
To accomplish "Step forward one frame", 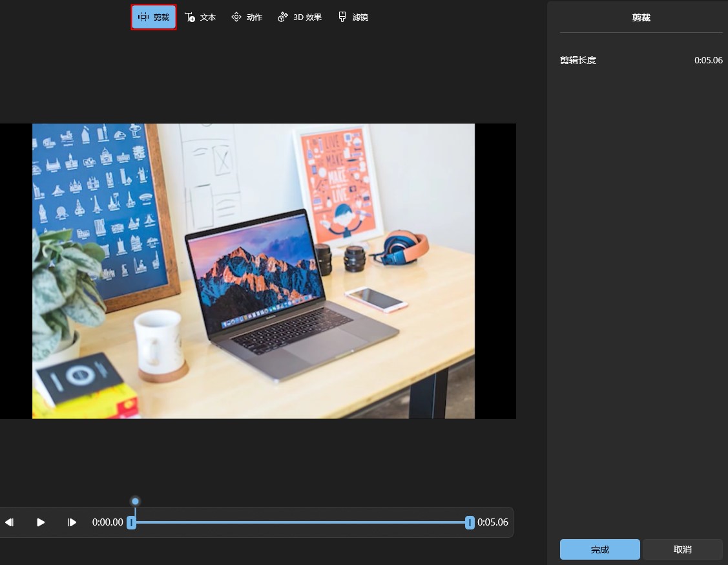I will pyautogui.click(x=72, y=522).
